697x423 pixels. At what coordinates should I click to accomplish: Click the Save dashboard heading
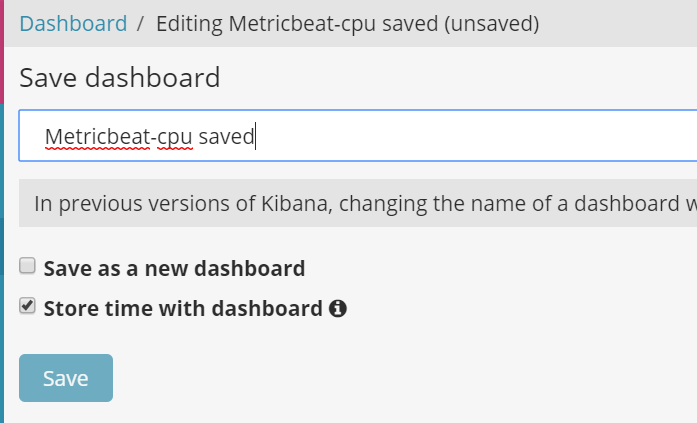pos(120,77)
